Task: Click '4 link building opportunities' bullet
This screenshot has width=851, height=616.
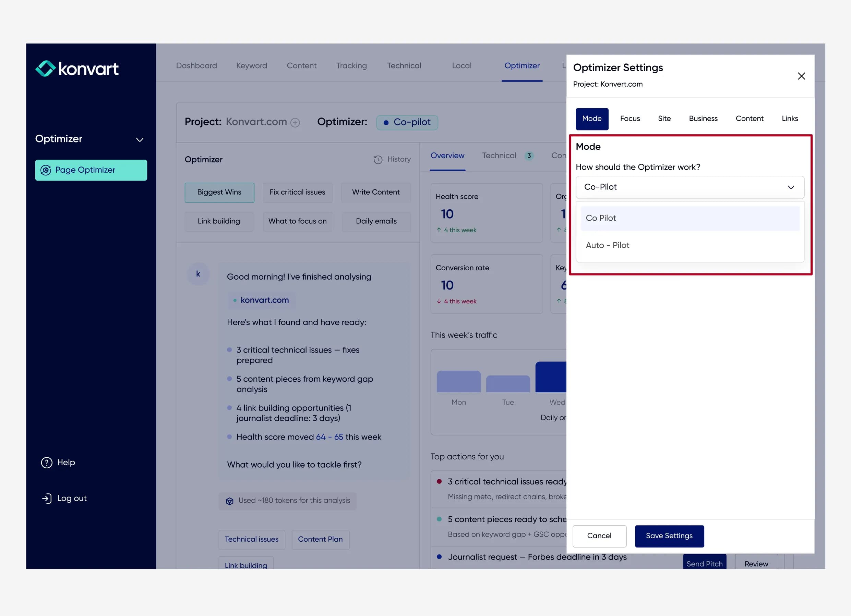Action: [x=294, y=413]
